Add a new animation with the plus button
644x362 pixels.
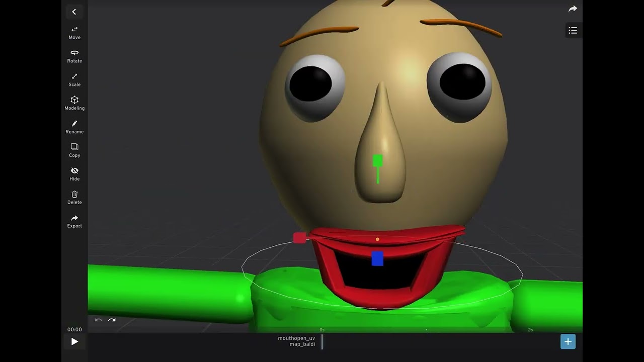[568, 341]
